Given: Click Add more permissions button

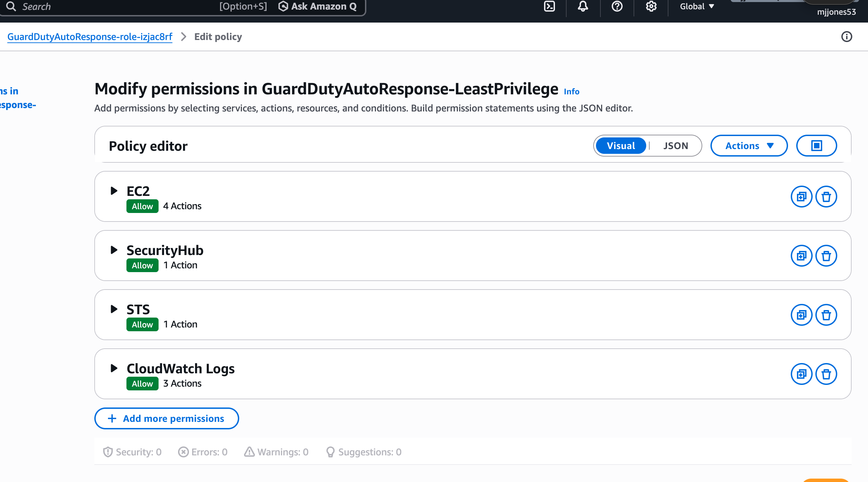Looking at the screenshot, I should (x=166, y=418).
